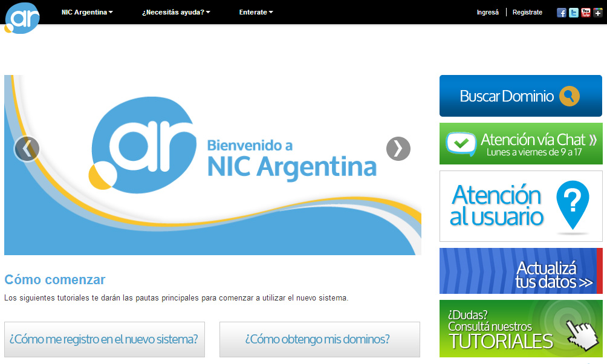This screenshot has height=364, width=607.
Task: Expand the Enterate dropdown menu
Action: point(256,12)
